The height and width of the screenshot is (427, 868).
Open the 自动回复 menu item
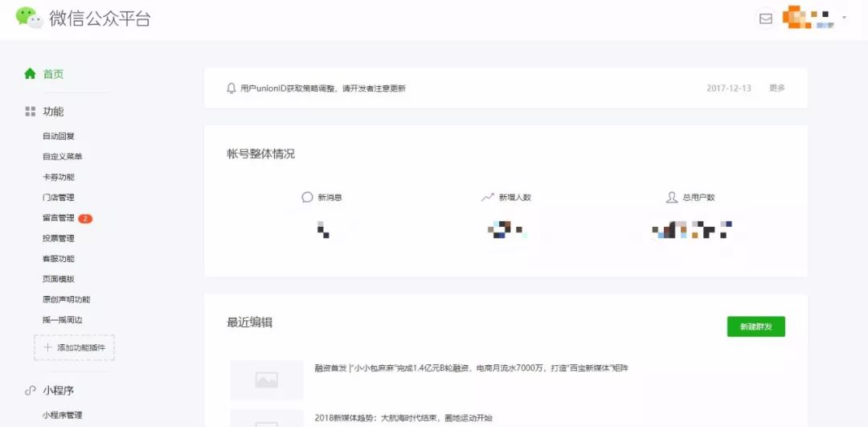point(59,136)
